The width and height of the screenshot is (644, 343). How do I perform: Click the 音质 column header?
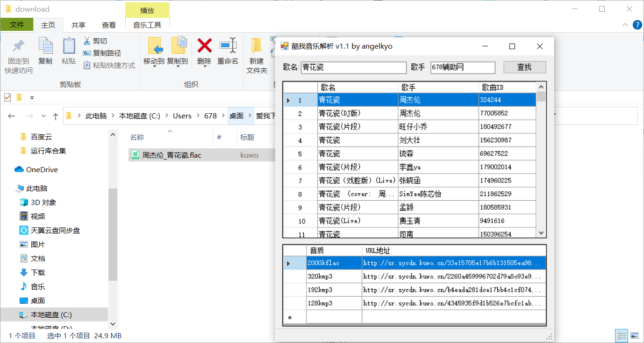[x=334, y=251]
